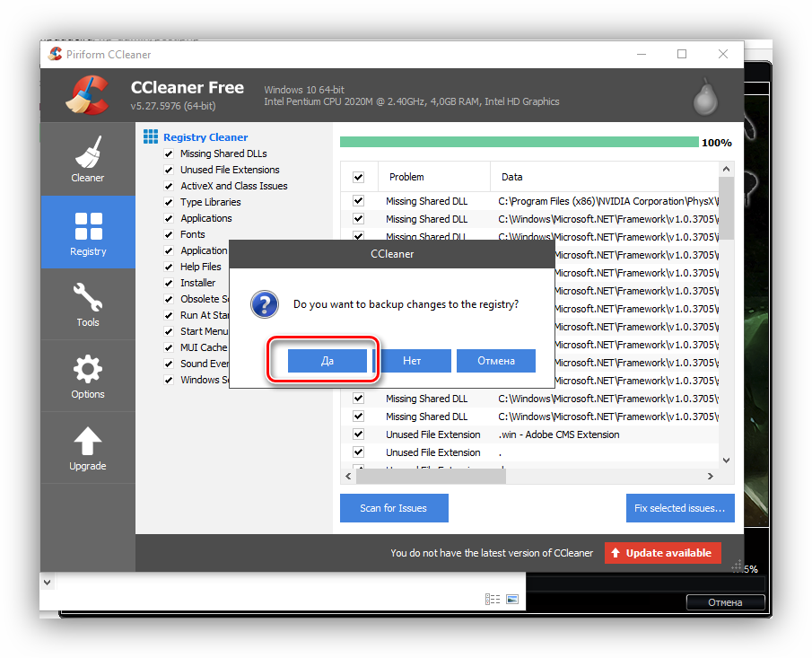Expand dropdown arrow in background window
Viewport: 812px width, 658px height.
pos(48,582)
